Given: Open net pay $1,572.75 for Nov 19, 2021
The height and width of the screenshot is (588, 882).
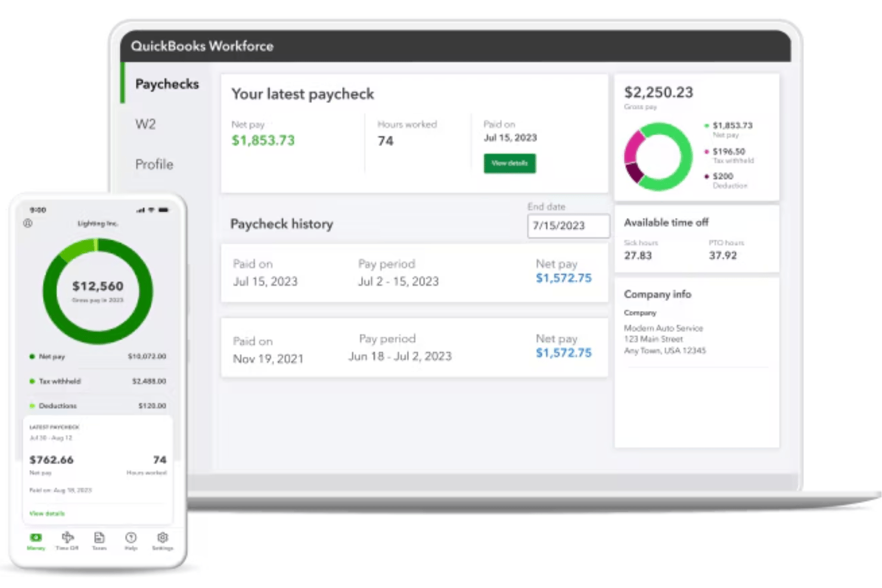Looking at the screenshot, I should click(564, 353).
